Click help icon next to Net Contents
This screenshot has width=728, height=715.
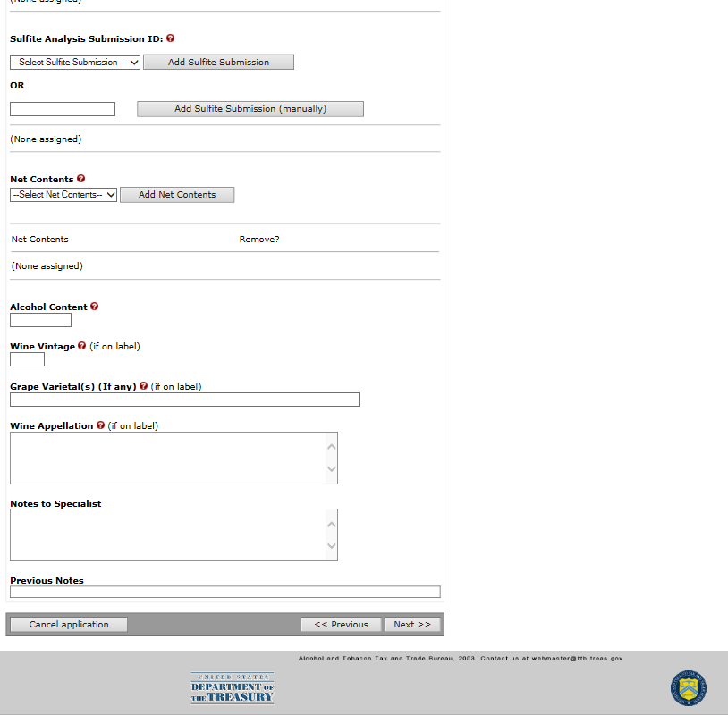pyautogui.click(x=81, y=179)
